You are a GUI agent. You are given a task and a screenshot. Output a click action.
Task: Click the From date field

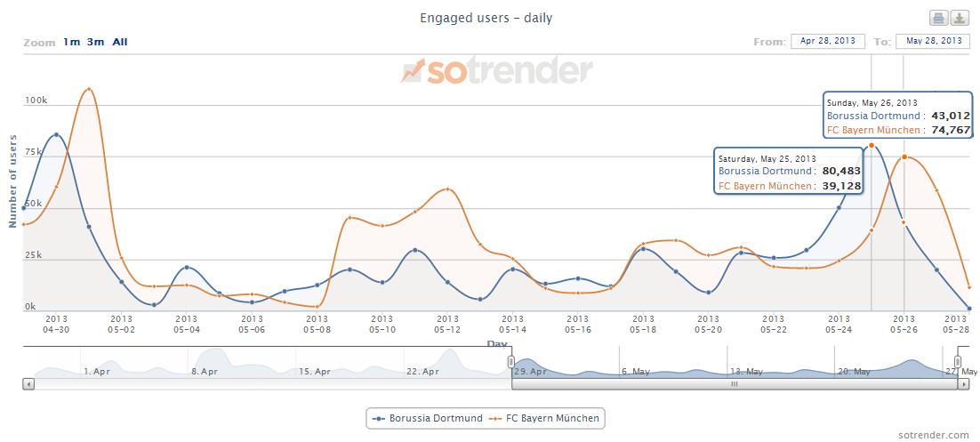click(x=827, y=41)
